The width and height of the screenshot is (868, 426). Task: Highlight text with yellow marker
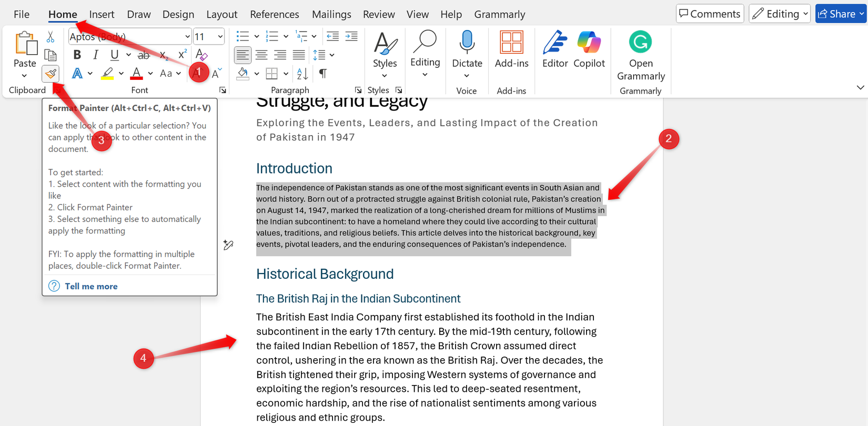click(107, 74)
